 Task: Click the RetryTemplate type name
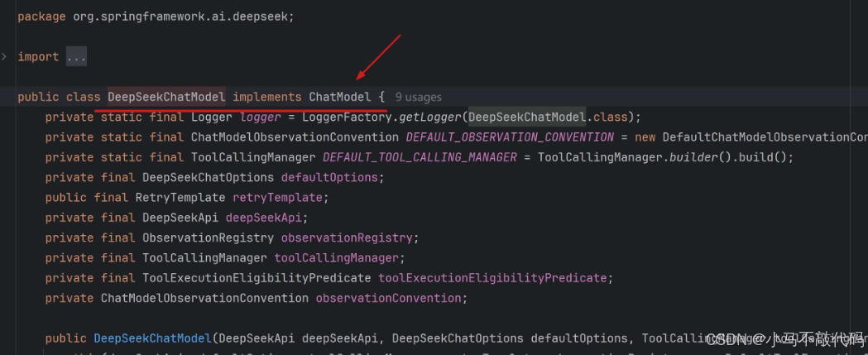coord(180,198)
